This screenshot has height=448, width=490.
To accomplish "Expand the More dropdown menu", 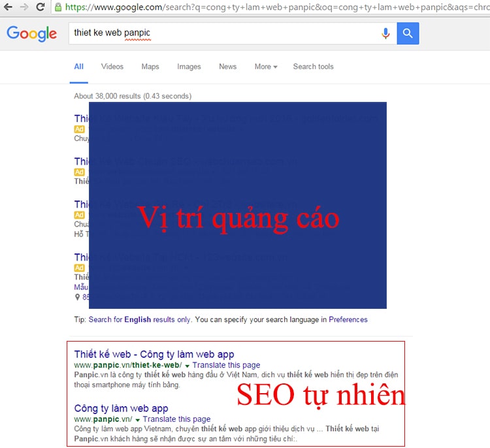I will point(266,67).
